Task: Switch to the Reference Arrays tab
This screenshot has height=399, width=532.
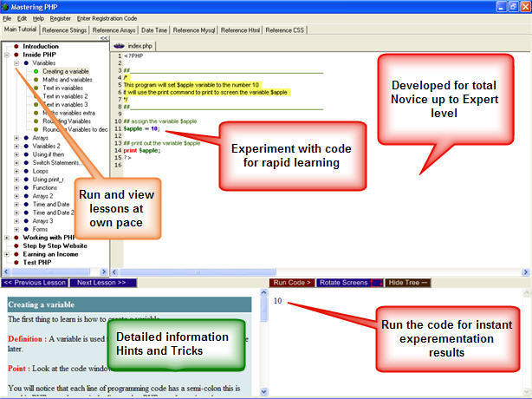Action: pos(114,30)
